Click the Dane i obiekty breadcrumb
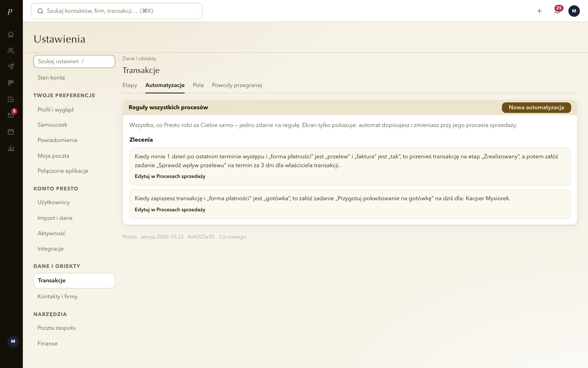 pos(139,59)
